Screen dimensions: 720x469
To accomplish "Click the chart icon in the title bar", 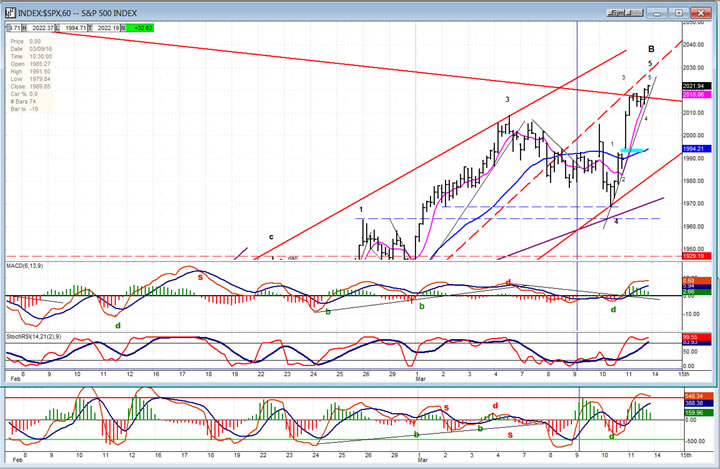I will 10,12.
